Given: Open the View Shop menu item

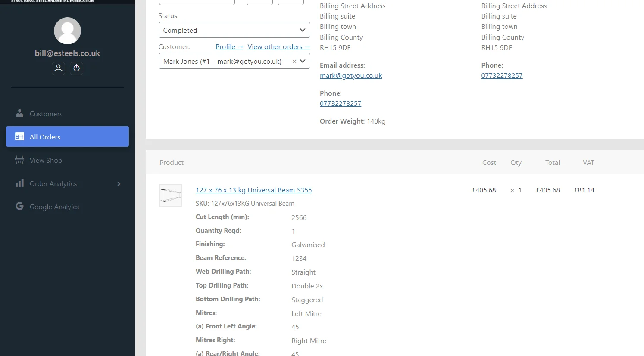Looking at the screenshot, I should (x=46, y=160).
